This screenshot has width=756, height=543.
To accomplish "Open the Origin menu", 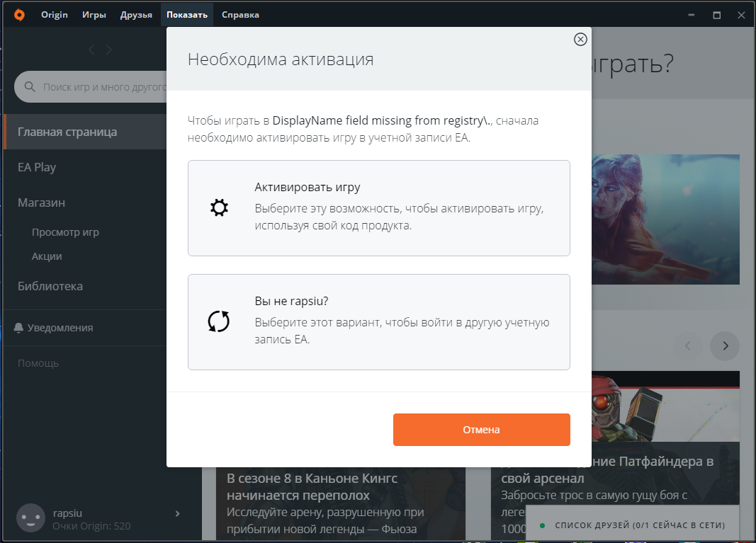I will click(55, 15).
